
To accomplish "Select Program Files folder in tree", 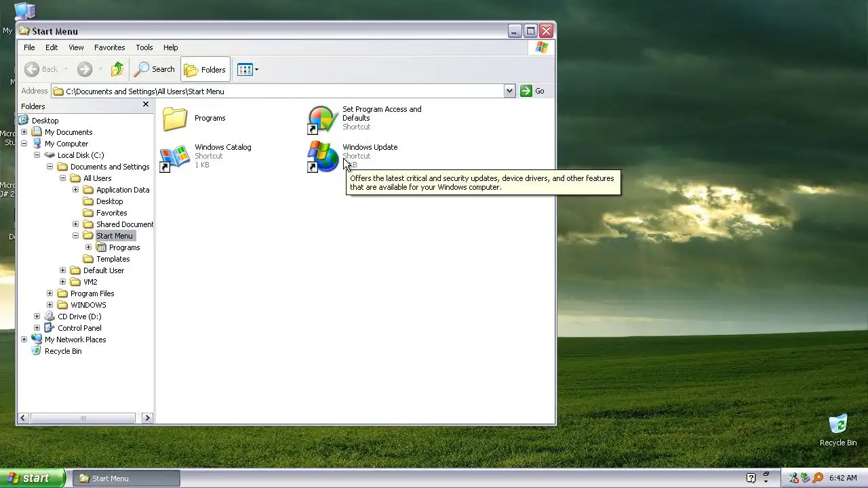I will (92, 293).
